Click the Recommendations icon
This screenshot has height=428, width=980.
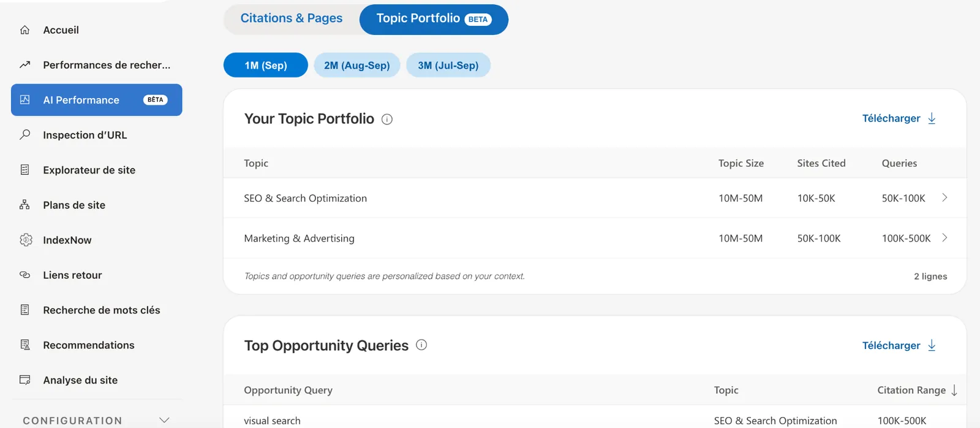point(25,345)
